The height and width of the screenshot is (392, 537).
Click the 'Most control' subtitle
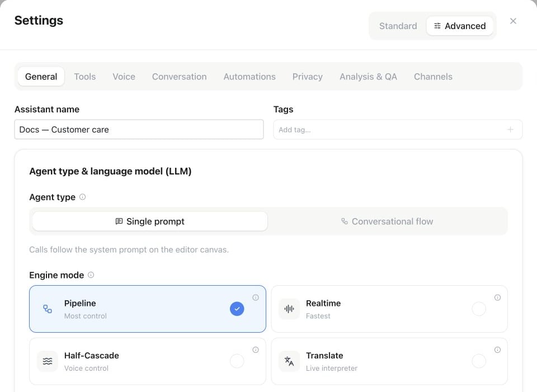point(86,316)
